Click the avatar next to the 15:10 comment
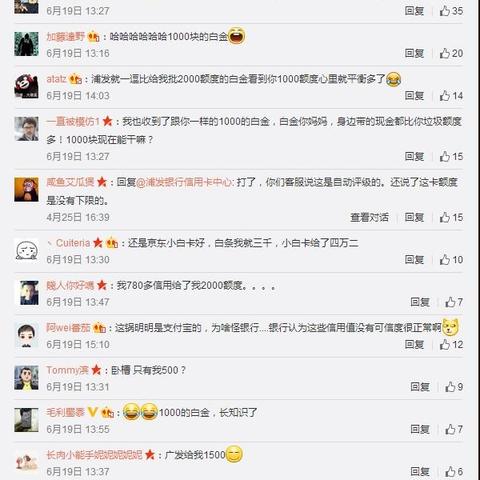Screen dimensions: 480x480 pos(26,335)
